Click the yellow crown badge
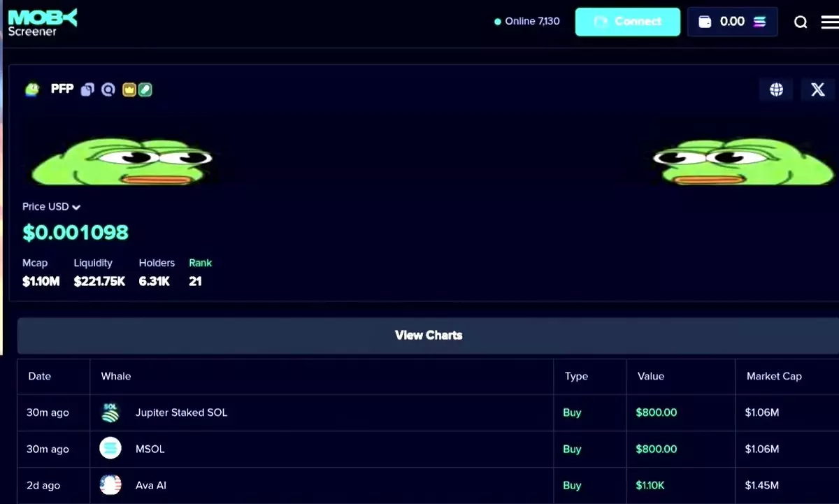Image resolution: width=839 pixels, height=504 pixels. click(x=129, y=89)
